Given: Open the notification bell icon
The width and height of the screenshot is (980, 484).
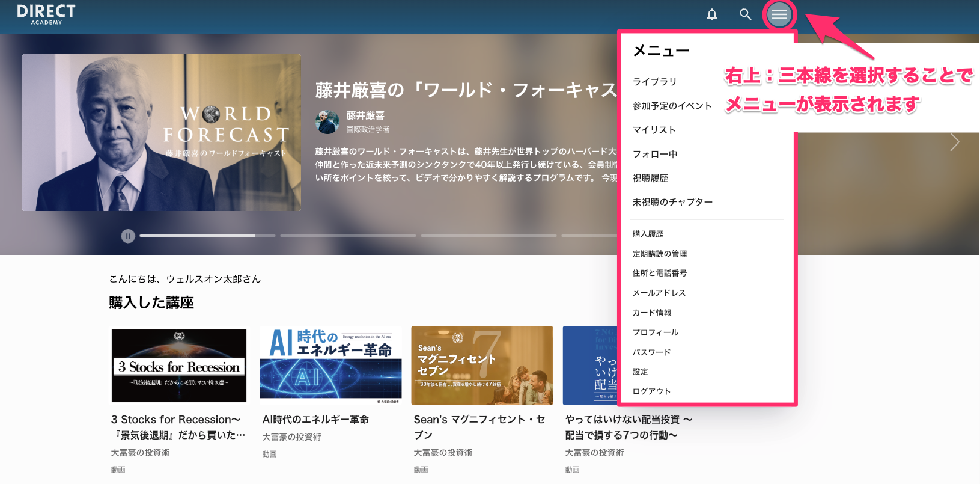Looking at the screenshot, I should pos(712,14).
